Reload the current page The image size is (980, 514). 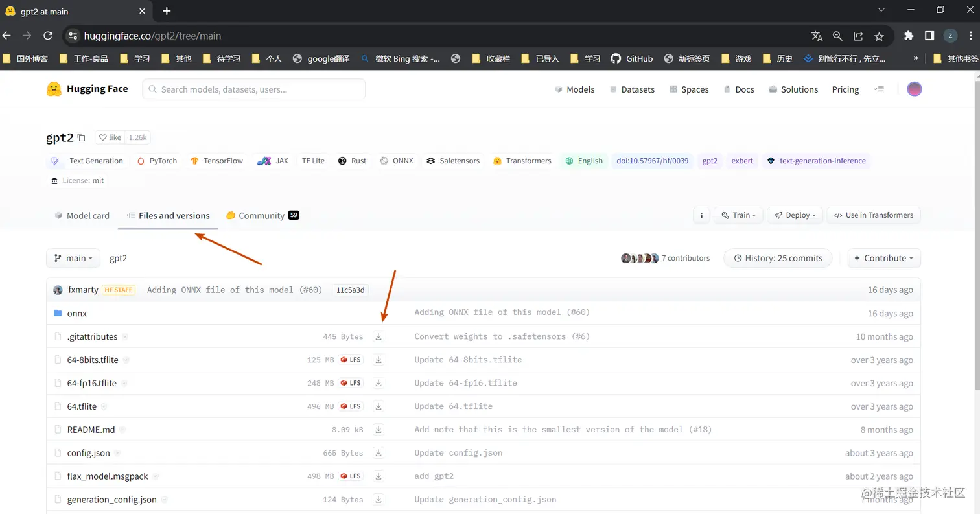click(48, 36)
